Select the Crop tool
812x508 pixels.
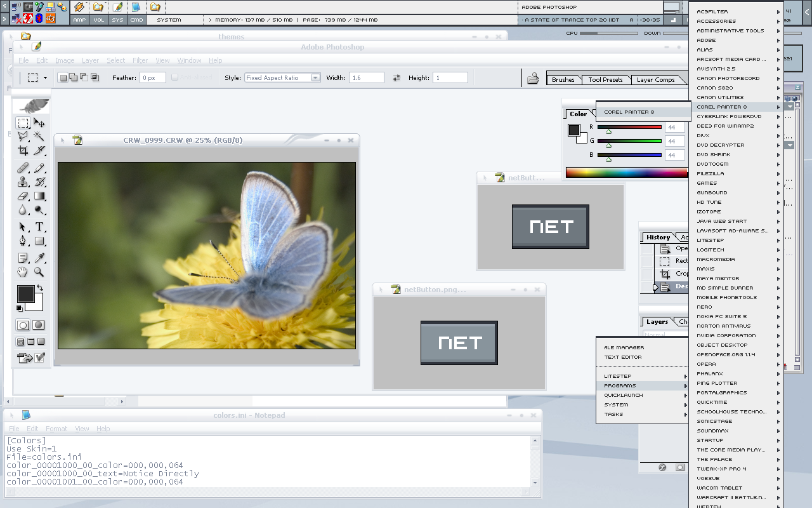(x=23, y=150)
